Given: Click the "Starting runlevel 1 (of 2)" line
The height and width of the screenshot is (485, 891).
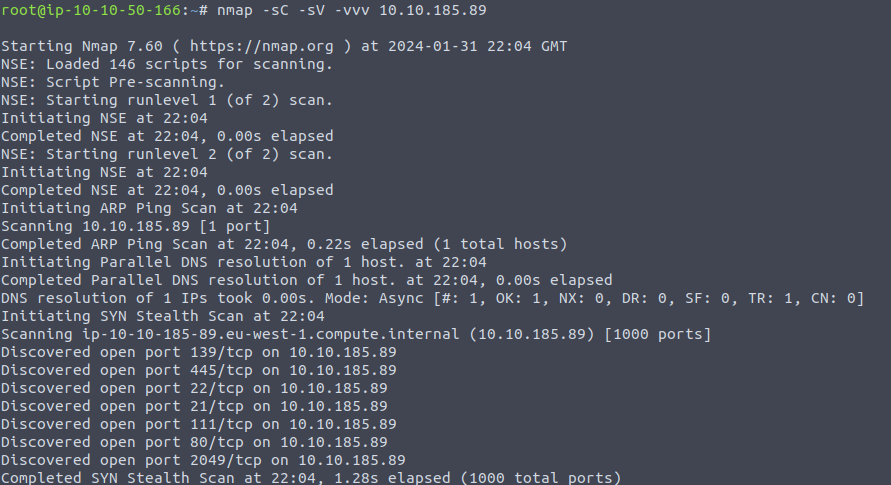Looking at the screenshot, I should point(167,101).
